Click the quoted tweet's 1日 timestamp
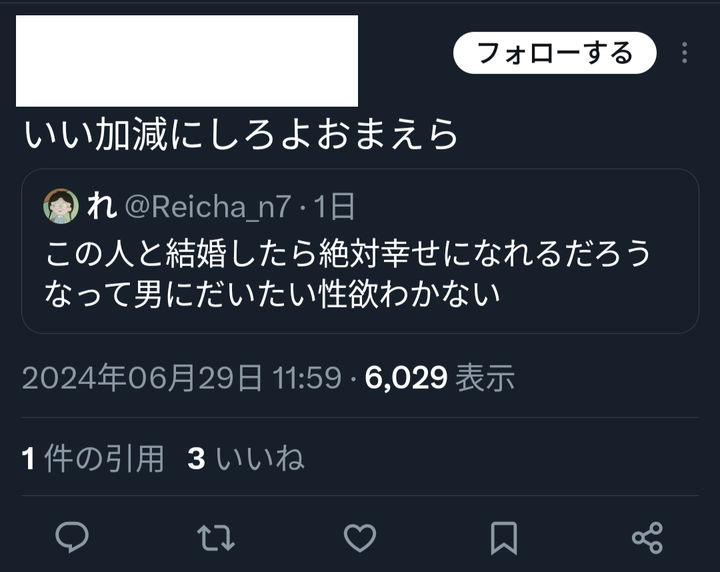The width and height of the screenshot is (720, 572). tap(334, 207)
